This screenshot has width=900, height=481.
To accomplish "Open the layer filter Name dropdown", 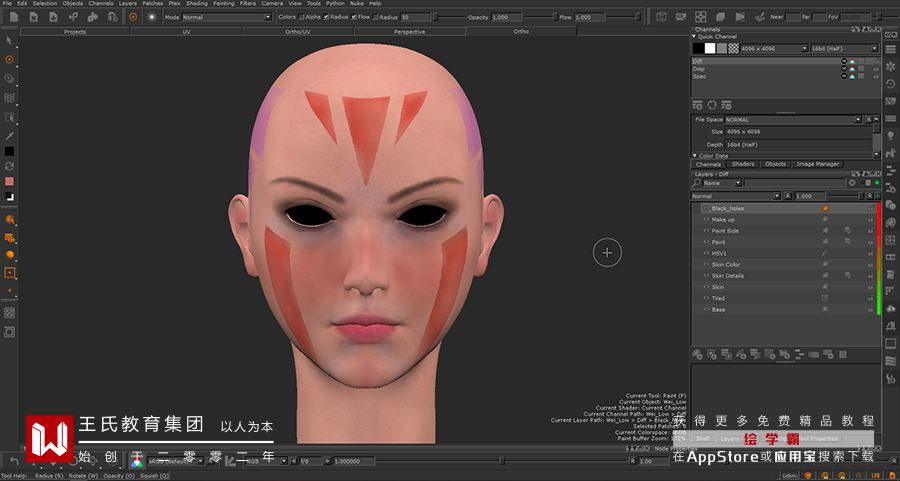I will coord(721,183).
